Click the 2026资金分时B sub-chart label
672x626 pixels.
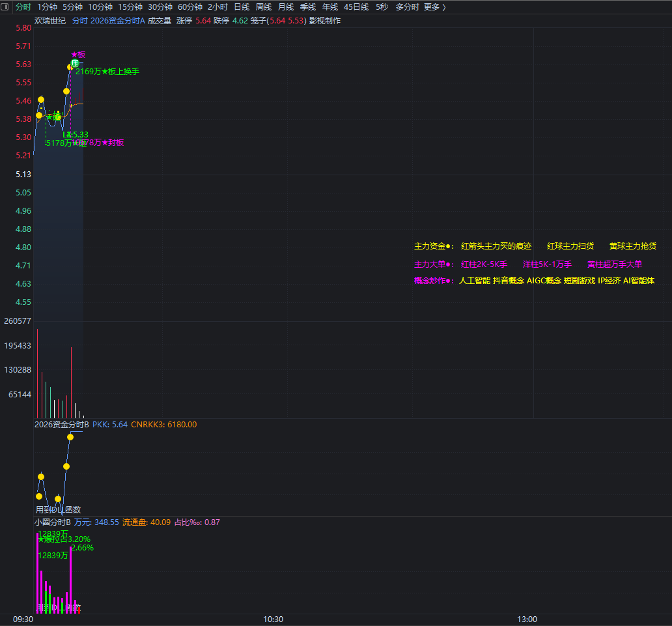click(62, 425)
